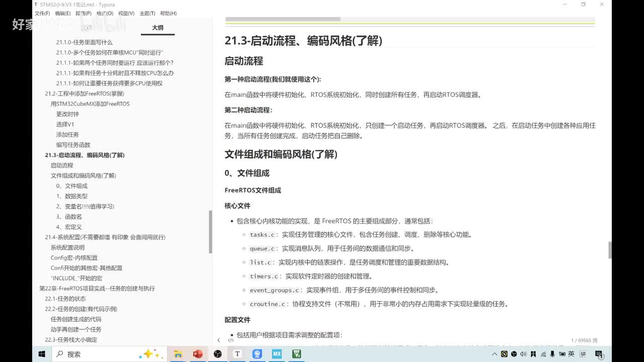Viewport: 644px width, 362px height.
Task: Jump to 21.2-工程中添加FreeRTOS(掌握)
Action: pyautogui.click(x=84, y=94)
